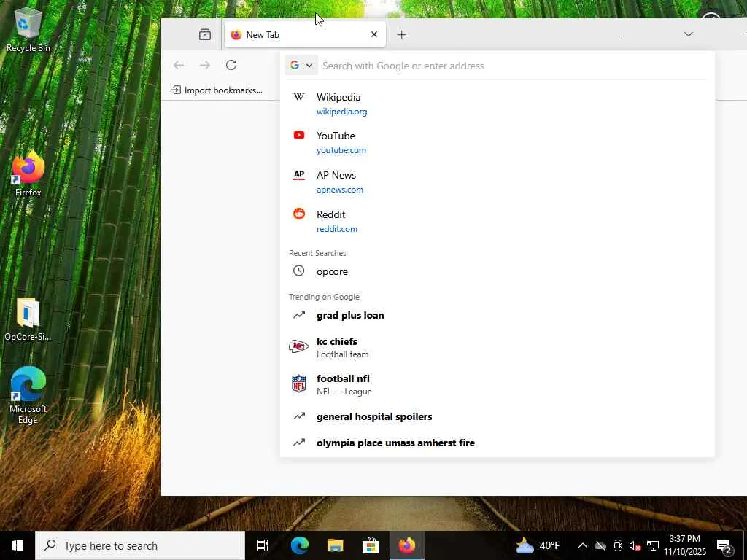Click the Firefox taskbar button
Image resolution: width=747 pixels, height=560 pixels.
click(x=407, y=545)
